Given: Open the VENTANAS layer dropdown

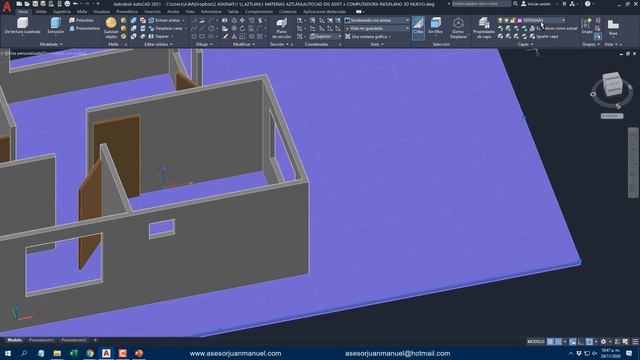Looking at the screenshot, I should (x=564, y=20).
